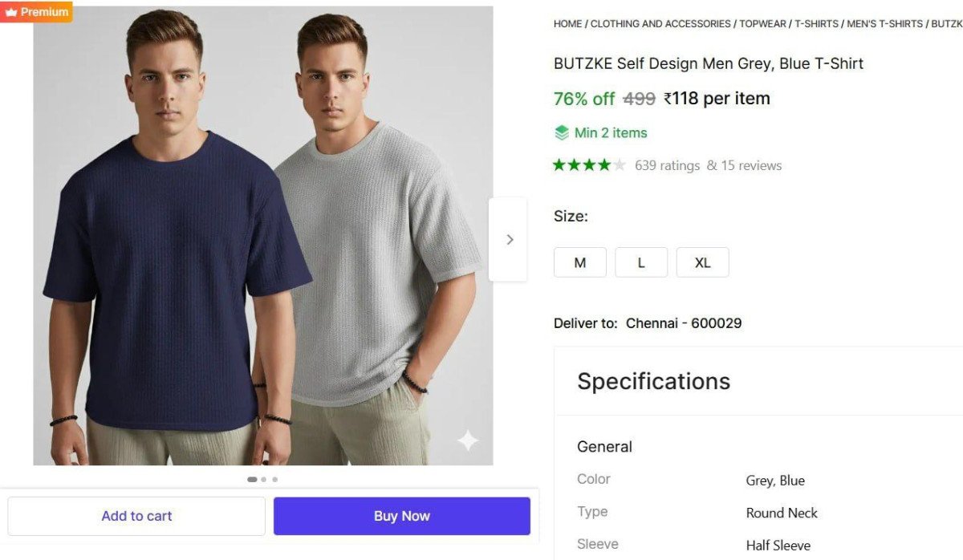
Task: Select size XL
Action: click(702, 262)
